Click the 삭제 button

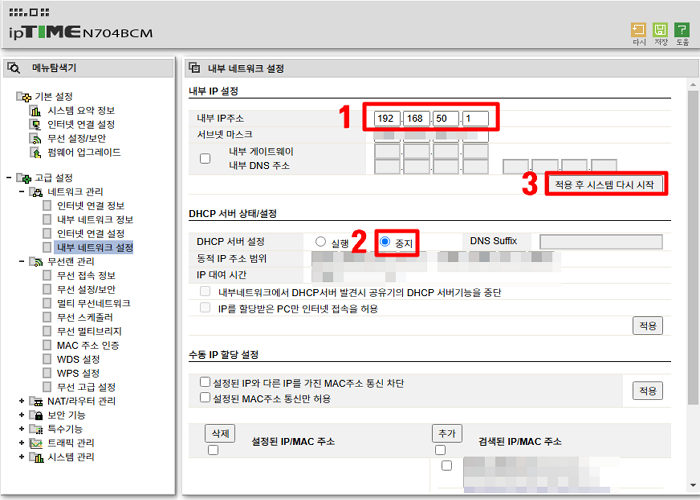(x=220, y=433)
